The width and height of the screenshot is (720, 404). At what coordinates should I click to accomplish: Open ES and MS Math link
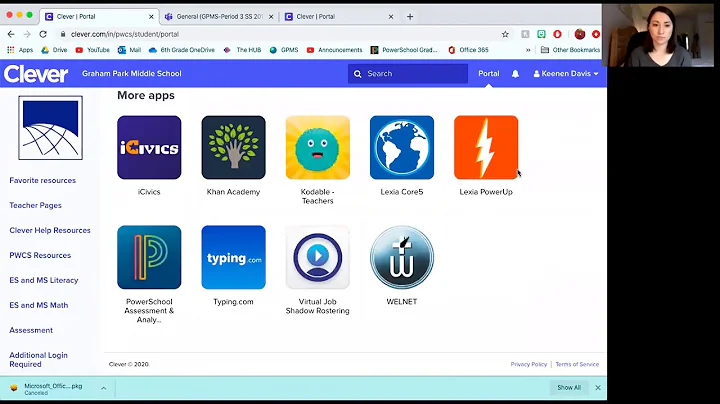pyautogui.click(x=39, y=305)
